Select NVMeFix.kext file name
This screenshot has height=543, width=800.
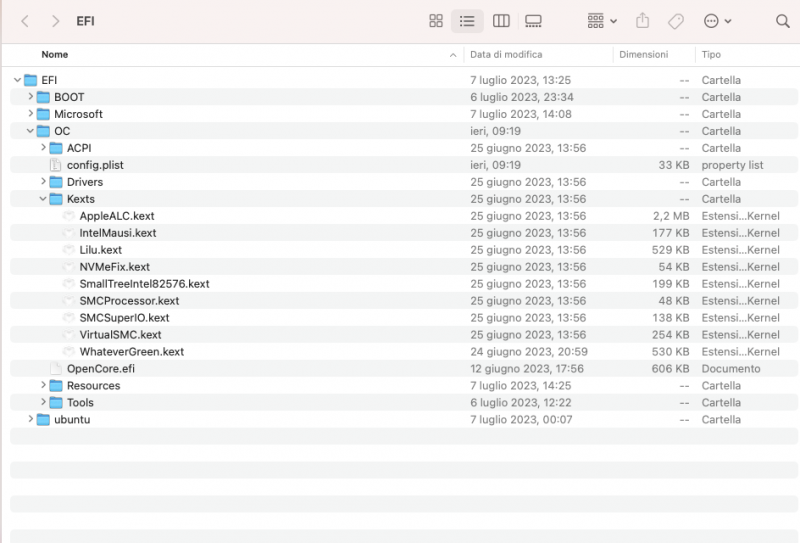114,267
